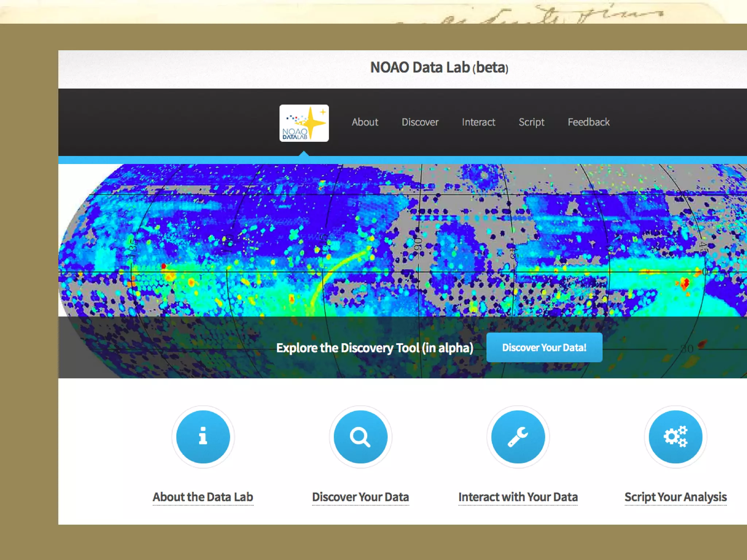Click the magnifying glass circle icon
The width and height of the screenshot is (747, 560).
point(360,436)
